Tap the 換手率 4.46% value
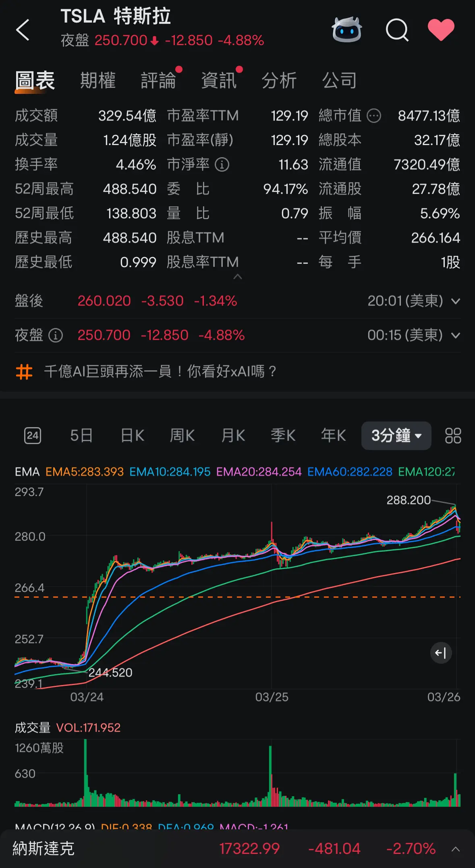 [x=136, y=164]
